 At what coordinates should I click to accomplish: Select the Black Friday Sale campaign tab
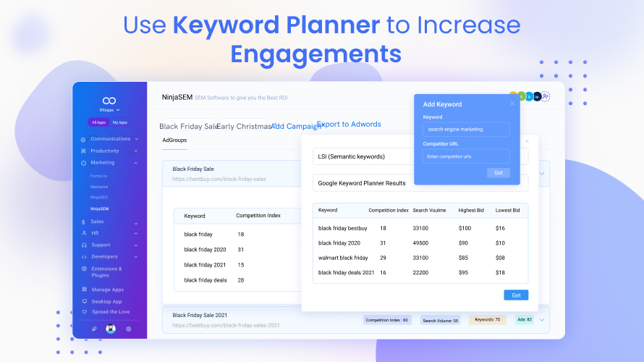(189, 126)
